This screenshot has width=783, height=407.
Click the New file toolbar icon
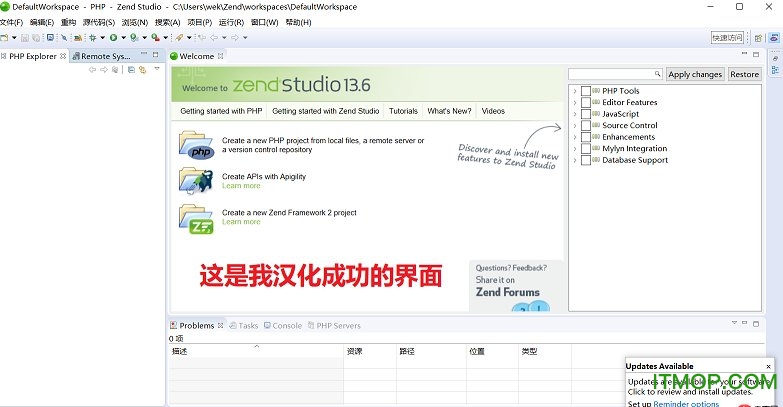(x=4, y=37)
